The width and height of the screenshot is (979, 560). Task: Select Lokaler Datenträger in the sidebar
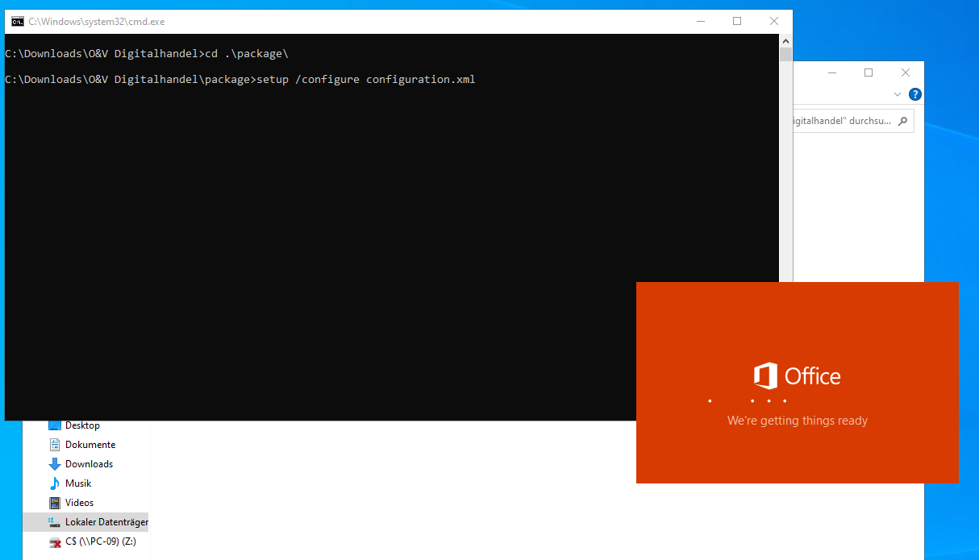tap(106, 522)
